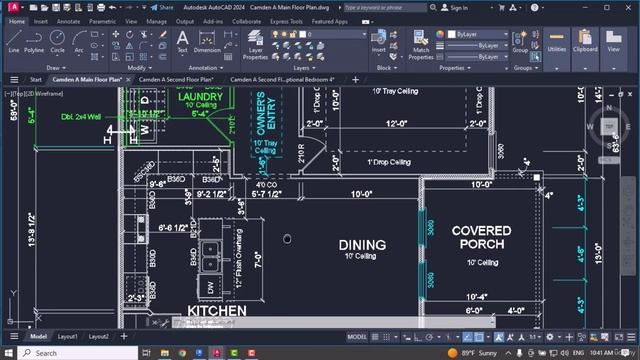The height and width of the screenshot is (360, 640).
Task: Select the Text annotation tool
Action: [182, 41]
